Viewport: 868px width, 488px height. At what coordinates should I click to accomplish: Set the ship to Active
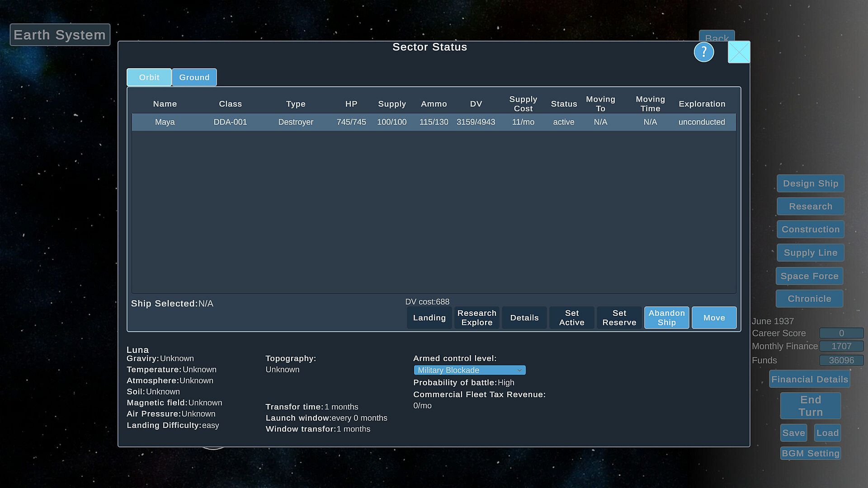pyautogui.click(x=571, y=318)
